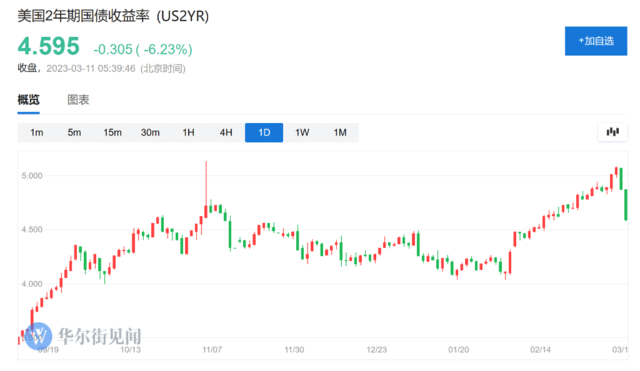Select the 1W interval
The image size is (640, 371).
click(x=302, y=133)
